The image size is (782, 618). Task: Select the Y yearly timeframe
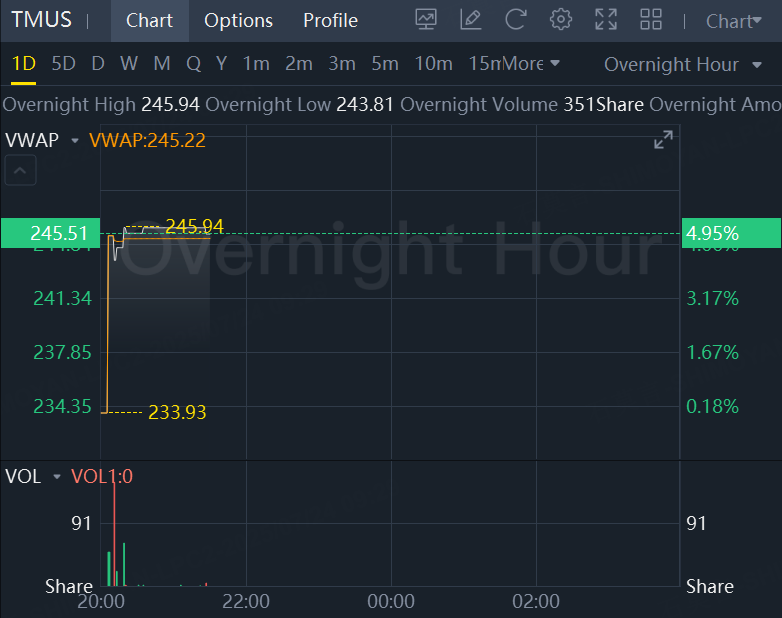click(221, 64)
